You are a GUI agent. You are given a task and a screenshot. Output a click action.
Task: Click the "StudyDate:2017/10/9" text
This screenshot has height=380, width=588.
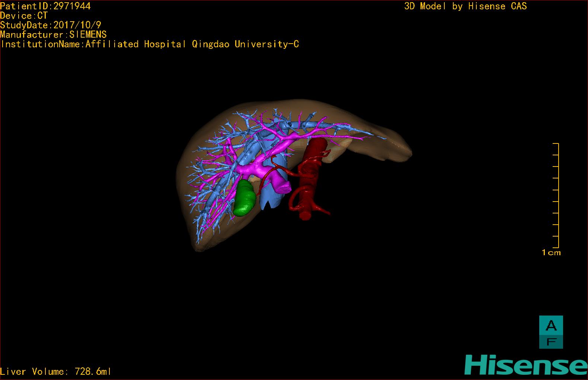(51, 25)
